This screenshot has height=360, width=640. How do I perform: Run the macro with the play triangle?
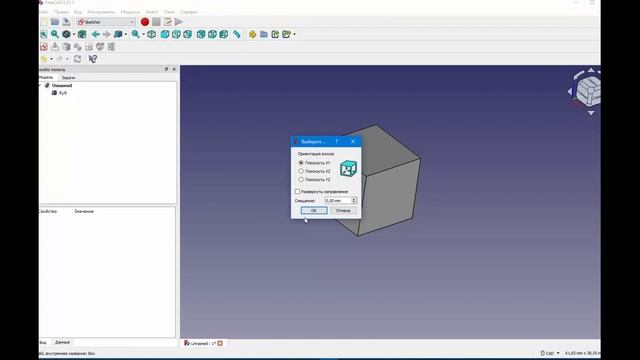178,22
